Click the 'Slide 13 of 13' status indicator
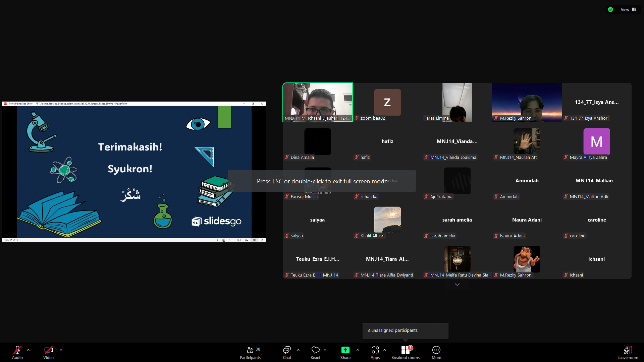 tap(11, 240)
